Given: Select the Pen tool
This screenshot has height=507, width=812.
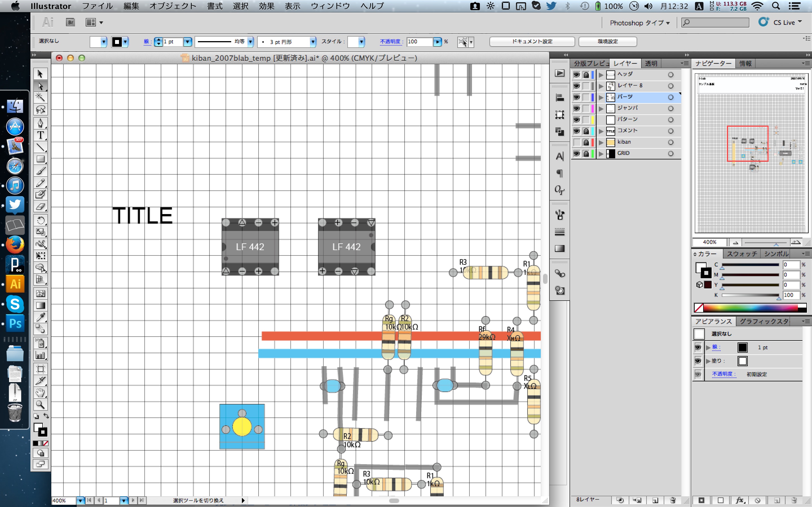Looking at the screenshot, I should 41,123.
